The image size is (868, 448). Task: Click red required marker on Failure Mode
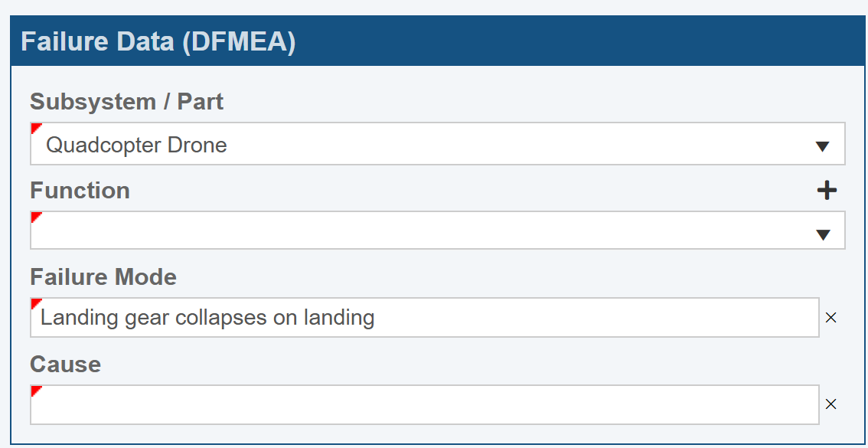point(35,303)
